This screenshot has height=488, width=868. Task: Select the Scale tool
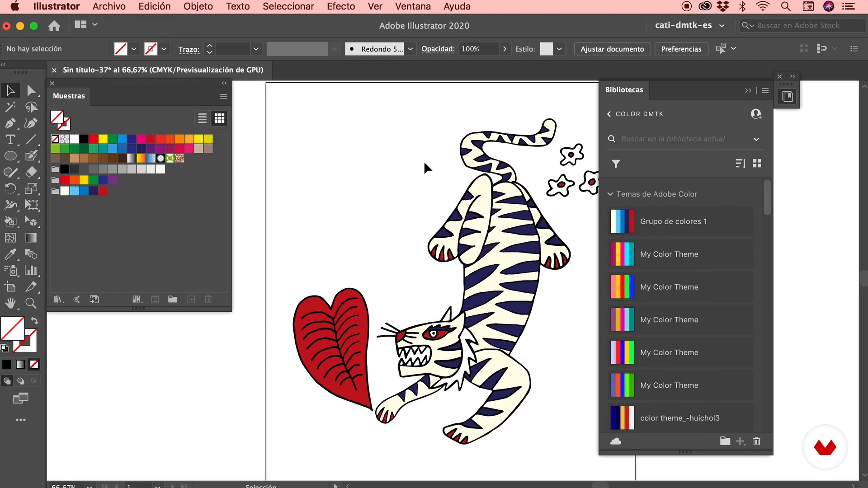click(x=31, y=188)
